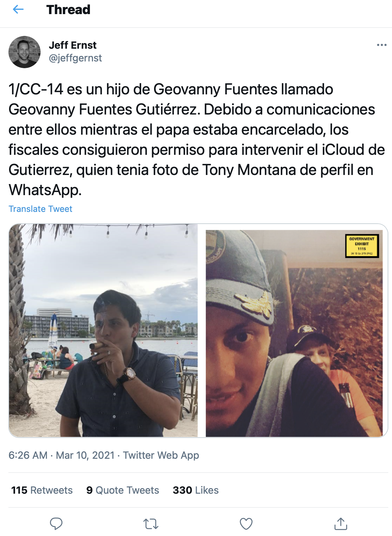Open the Share tweet icon
Screen dimensions: 392x536
click(341, 524)
